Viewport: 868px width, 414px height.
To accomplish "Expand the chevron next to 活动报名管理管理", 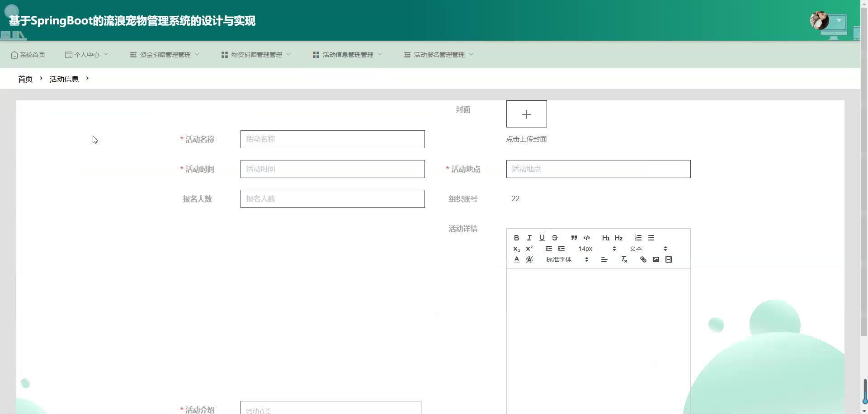I will point(471,54).
